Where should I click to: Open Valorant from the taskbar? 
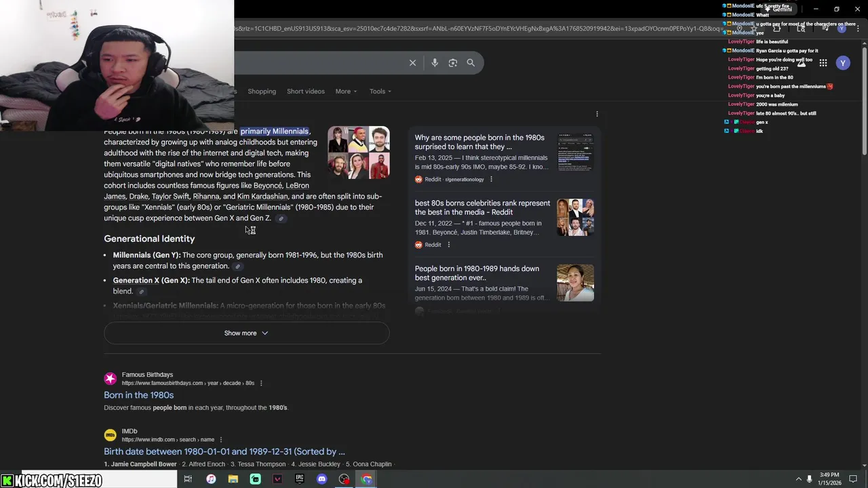pos(277,479)
